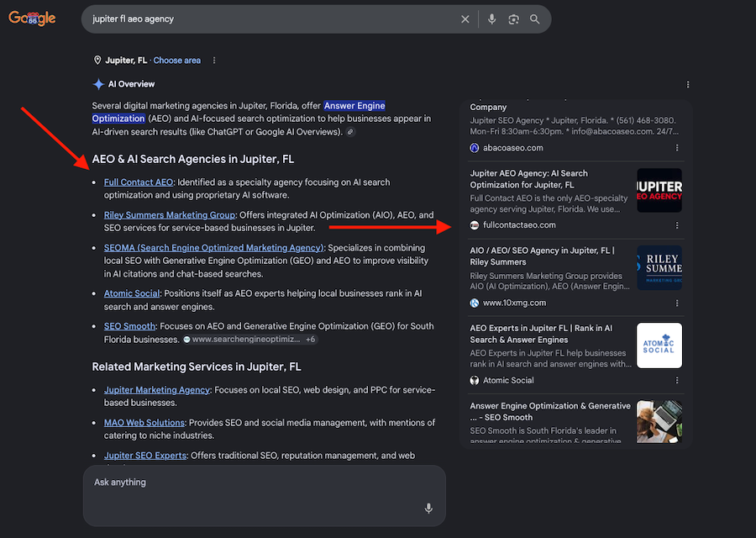Screen dimensions: 756x538
Task: Open three-dot menu for abacoaseo.com card
Action: 677,148
